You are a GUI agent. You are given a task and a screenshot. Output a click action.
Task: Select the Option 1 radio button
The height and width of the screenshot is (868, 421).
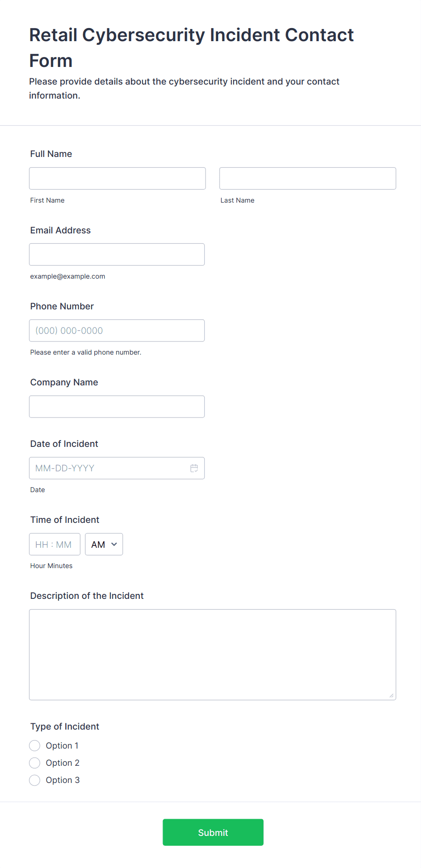click(x=35, y=745)
